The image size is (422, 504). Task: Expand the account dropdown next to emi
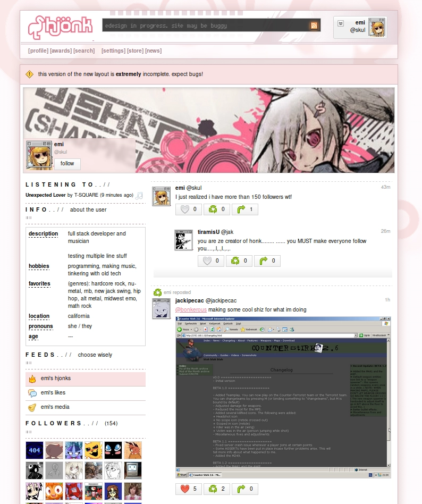(341, 23)
